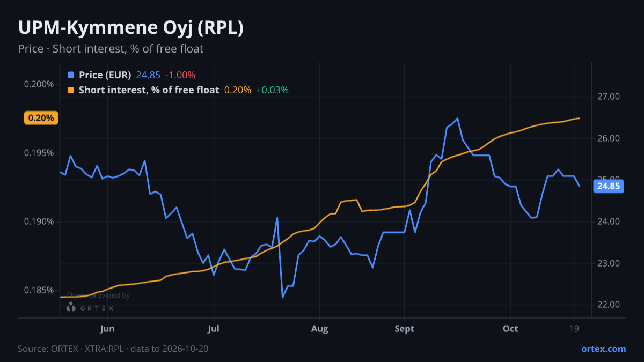Click the Sept label on the time axis
The width and height of the screenshot is (644, 362).
click(404, 329)
